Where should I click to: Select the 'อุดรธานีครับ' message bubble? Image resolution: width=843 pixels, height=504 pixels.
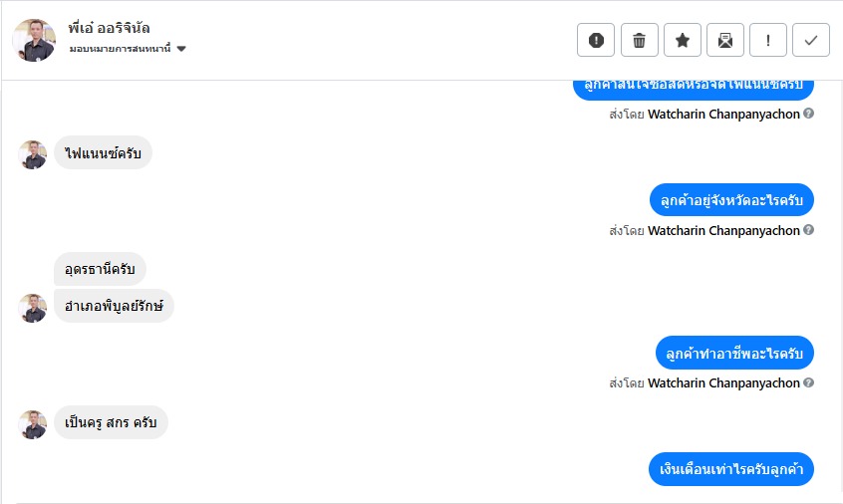tap(100, 269)
